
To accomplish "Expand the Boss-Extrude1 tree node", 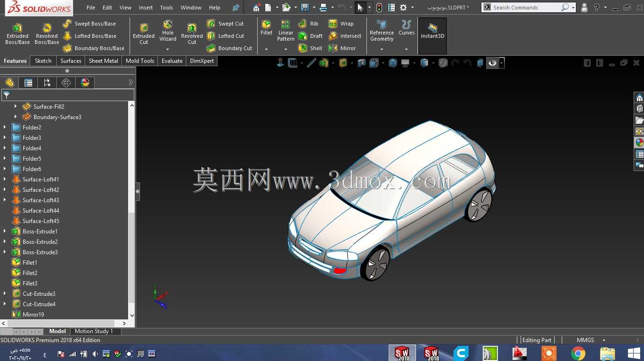I will tap(5, 231).
